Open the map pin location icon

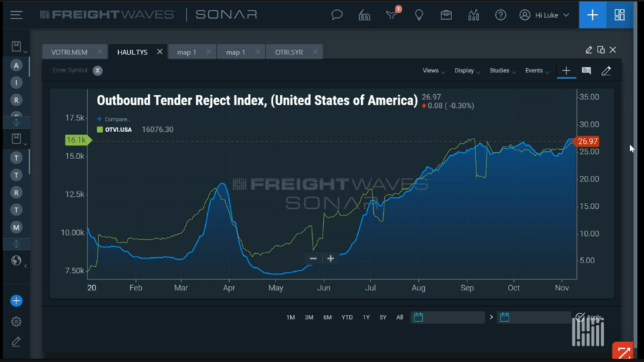point(419,15)
